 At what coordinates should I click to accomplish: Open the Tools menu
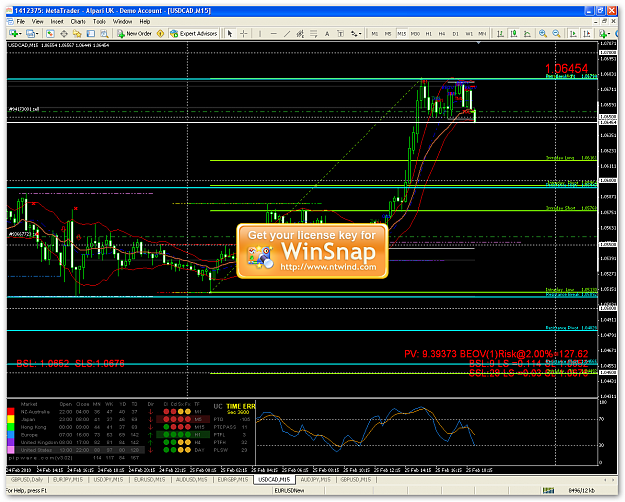(99, 22)
